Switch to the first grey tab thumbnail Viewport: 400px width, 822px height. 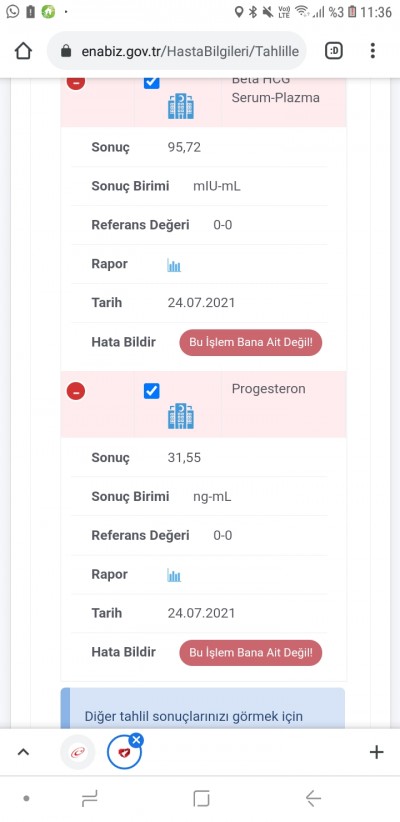(x=78, y=752)
